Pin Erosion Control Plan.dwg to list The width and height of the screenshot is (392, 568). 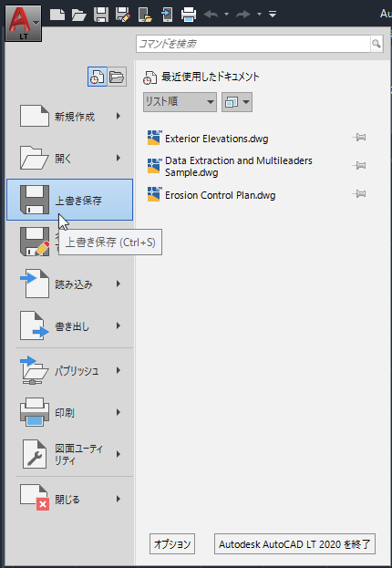click(x=359, y=194)
